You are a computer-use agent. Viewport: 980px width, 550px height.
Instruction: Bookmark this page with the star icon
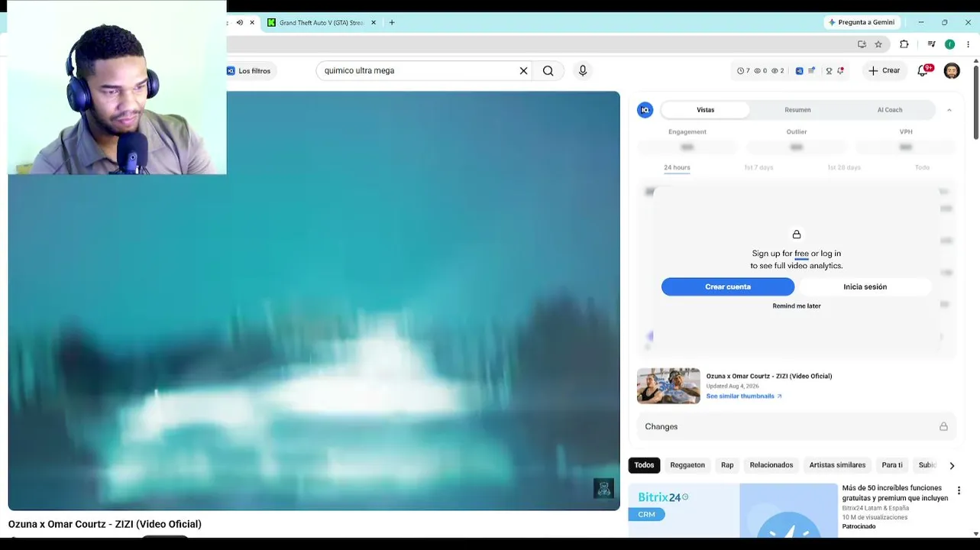(x=878, y=44)
